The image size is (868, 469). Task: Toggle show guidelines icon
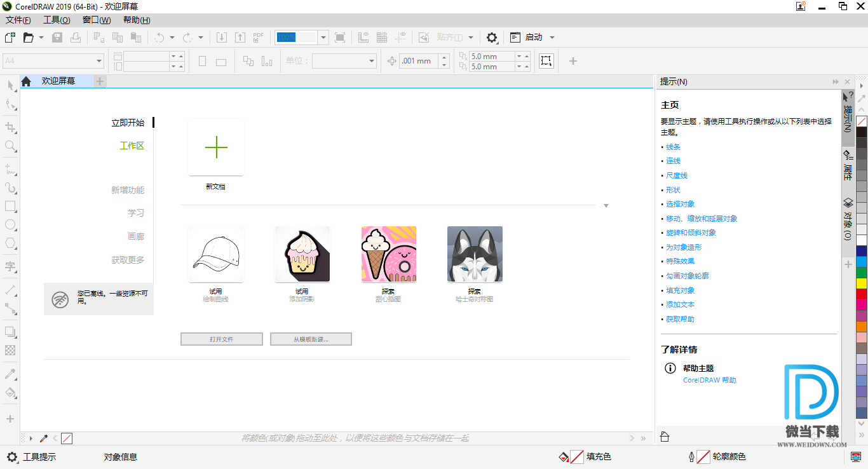click(x=400, y=37)
